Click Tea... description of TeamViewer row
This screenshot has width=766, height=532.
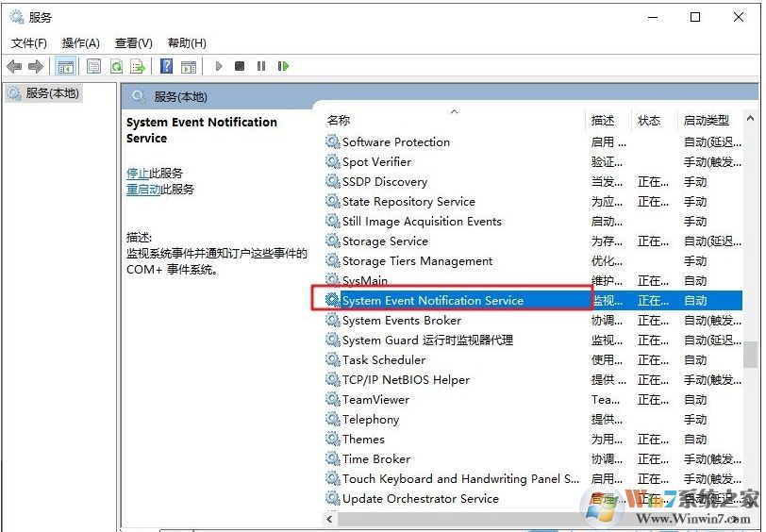(606, 399)
